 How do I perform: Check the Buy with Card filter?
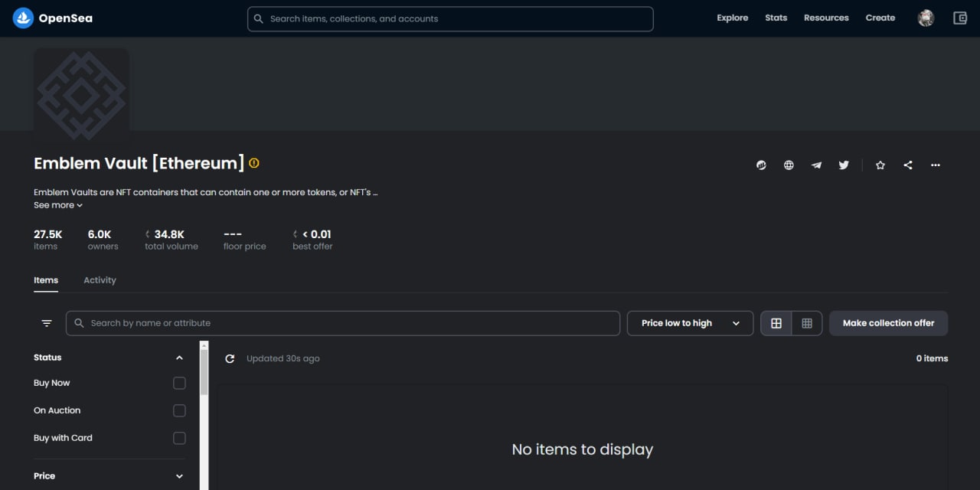(179, 438)
